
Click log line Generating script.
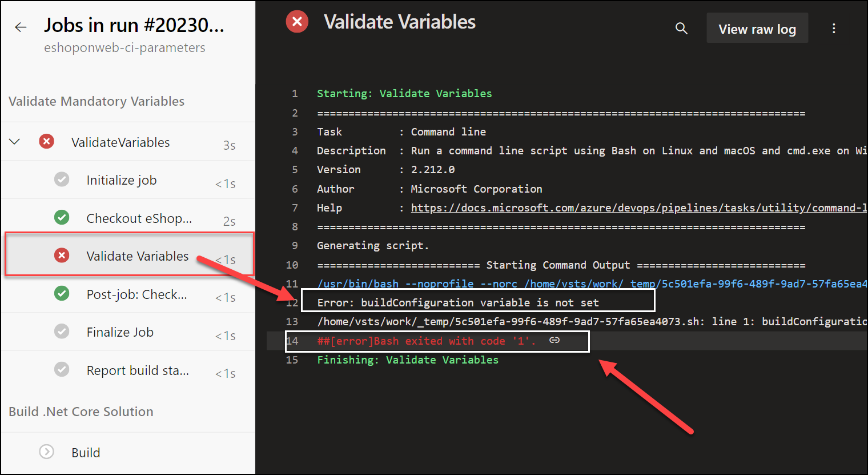[x=373, y=245]
